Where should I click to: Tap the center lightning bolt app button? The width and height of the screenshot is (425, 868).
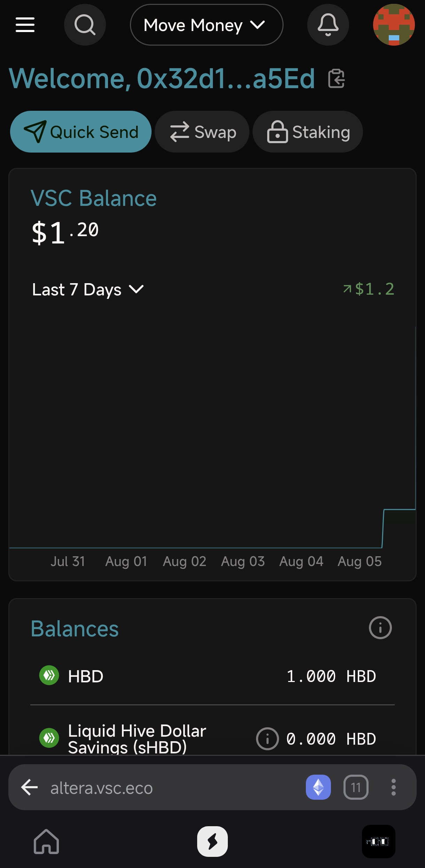[212, 841]
